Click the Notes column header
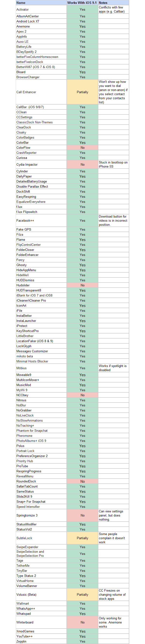 pos(103,3)
